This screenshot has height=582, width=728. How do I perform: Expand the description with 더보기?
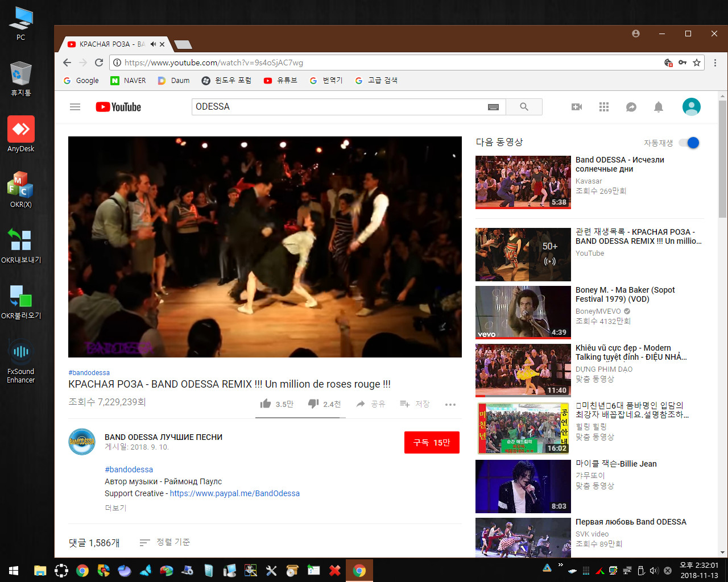(x=115, y=508)
